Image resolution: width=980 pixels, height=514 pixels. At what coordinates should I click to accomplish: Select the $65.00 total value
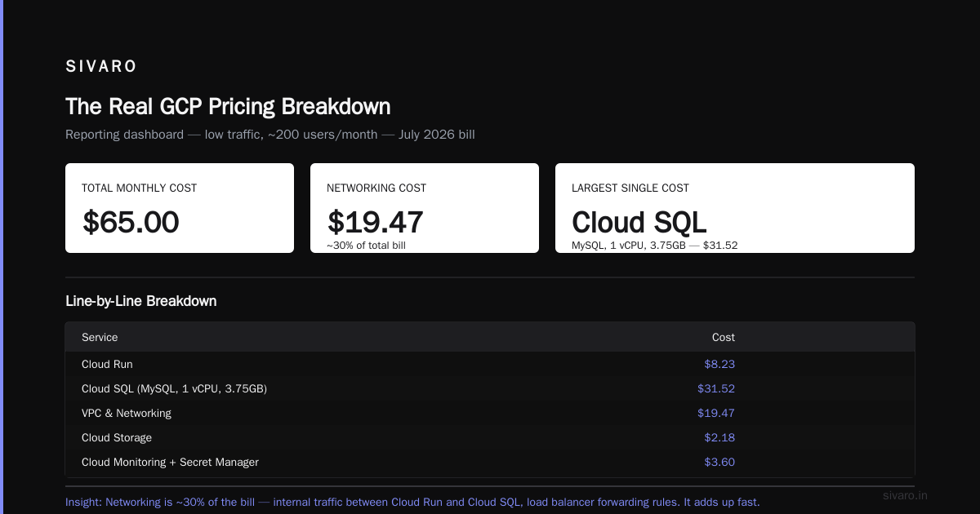click(x=131, y=222)
